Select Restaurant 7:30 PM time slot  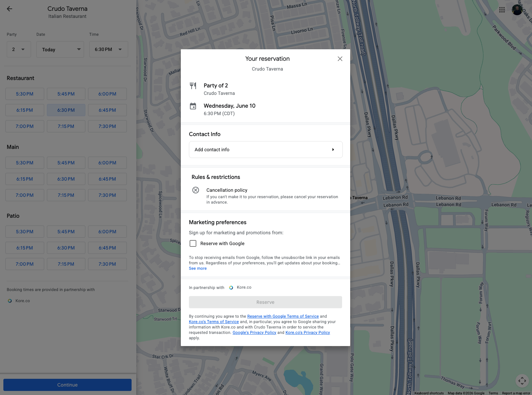107,126
